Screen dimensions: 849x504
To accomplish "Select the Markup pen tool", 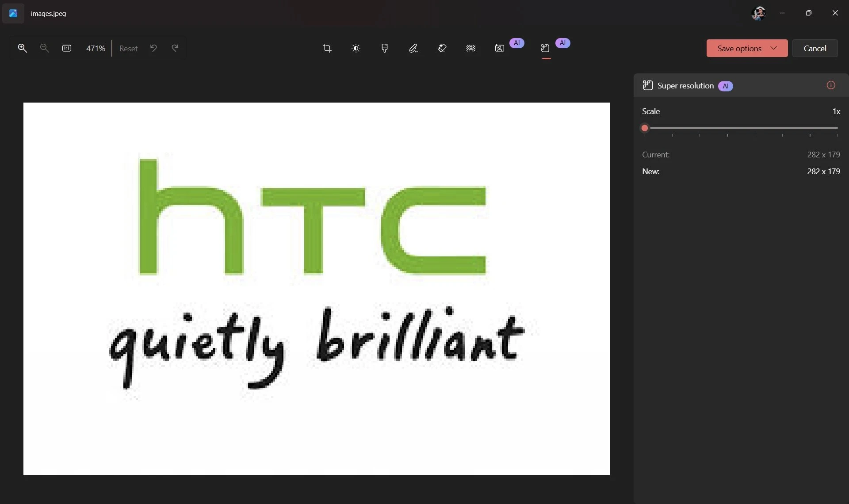I will [413, 48].
